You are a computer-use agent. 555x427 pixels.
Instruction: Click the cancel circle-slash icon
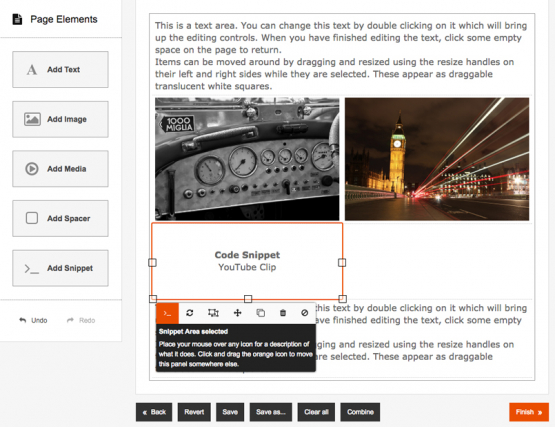304,313
